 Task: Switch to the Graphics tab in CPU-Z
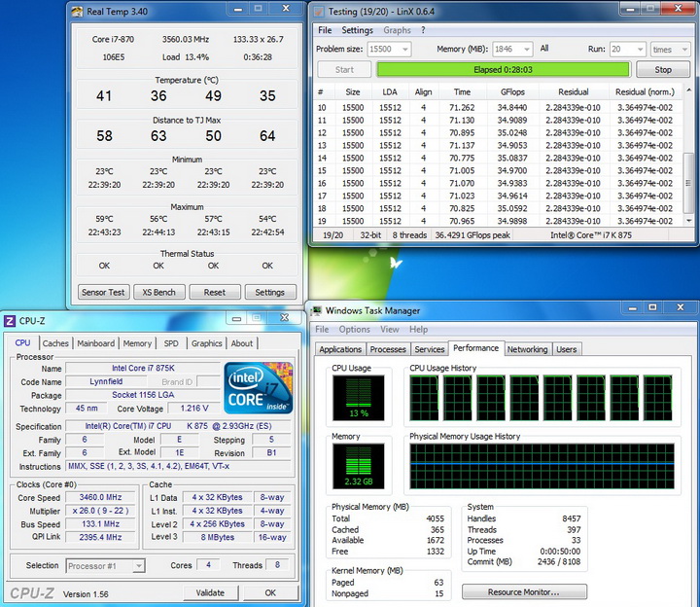(x=207, y=343)
